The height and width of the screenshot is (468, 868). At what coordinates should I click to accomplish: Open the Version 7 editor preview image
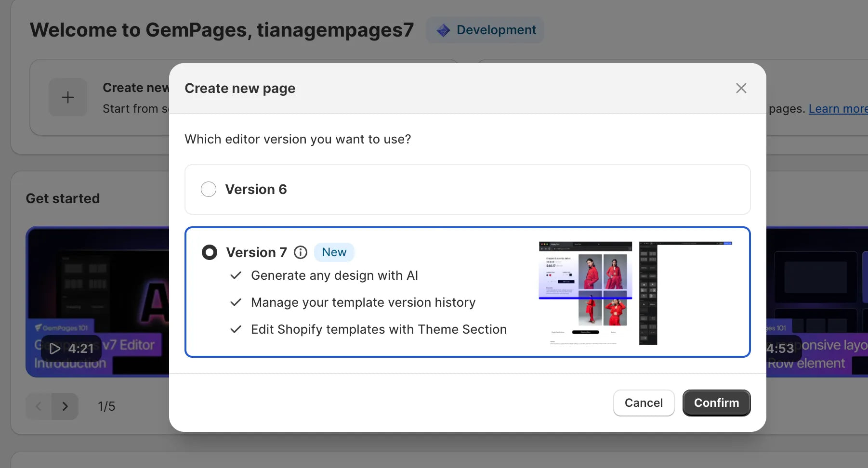click(635, 293)
